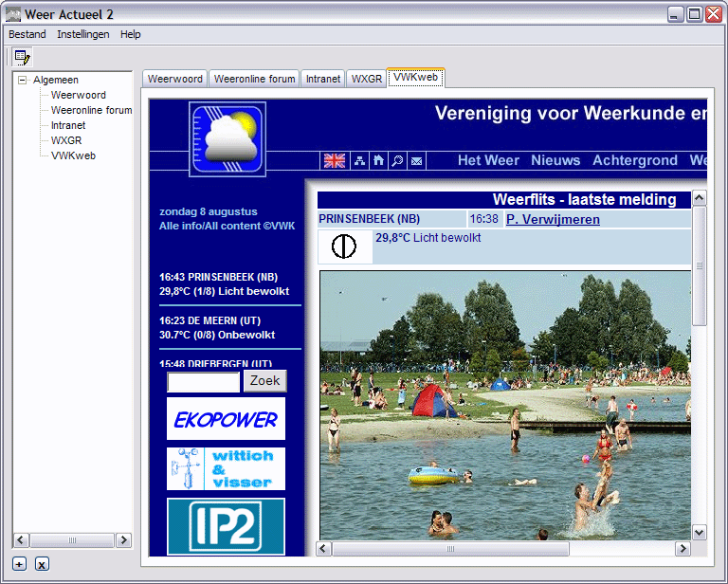Open the P. Verwijmeren link
The width and height of the screenshot is (728, 584).
(553, 219)
